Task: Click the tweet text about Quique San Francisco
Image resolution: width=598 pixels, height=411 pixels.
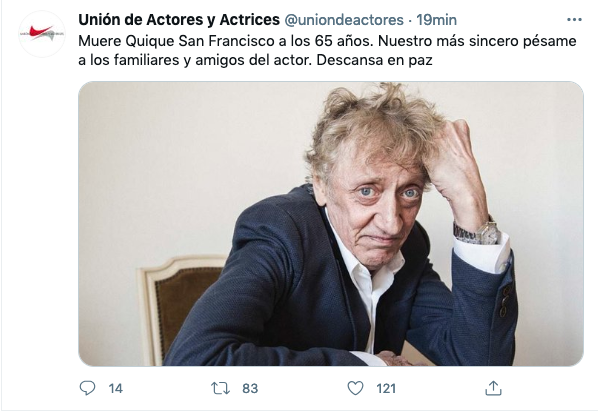Action: 327,50
